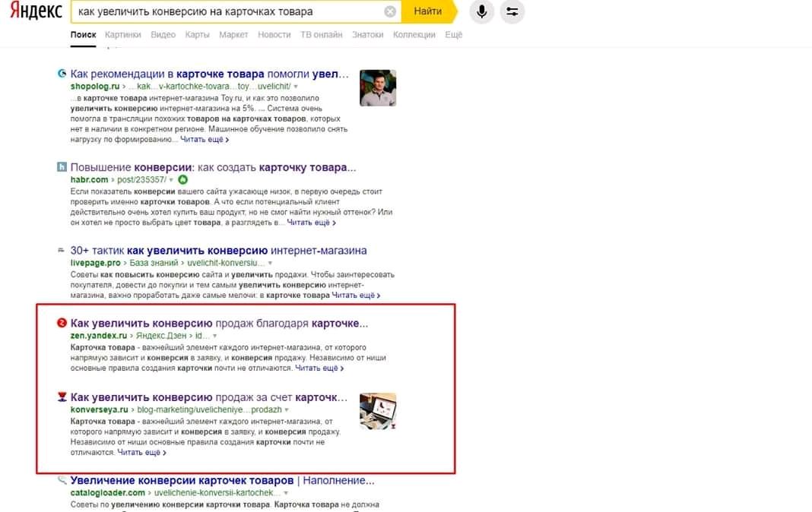The image size is (812, 512).
Task: Click the green turbo badge next to habr.com
Action: [182, 179]
